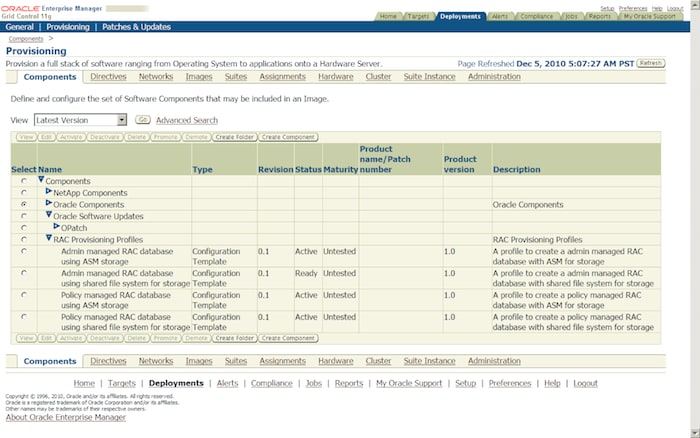Select Policy managed RAC using ASM storage radio
This screenshot has width=700, height=438.
click(x=24, y=295)
